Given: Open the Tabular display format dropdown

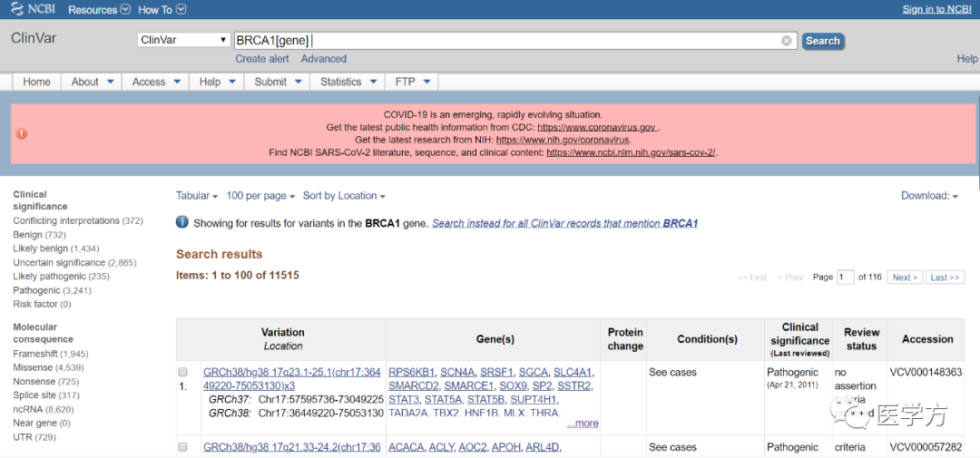Looking at the screenshot, I should click(x=197, y=196).
